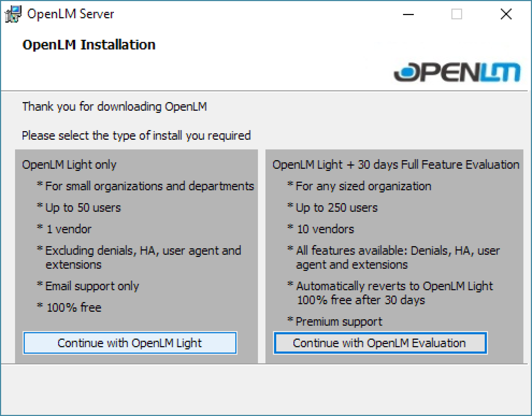Continue with OpenLM Evaluation install
532x416 pixels.
point(380,343)
